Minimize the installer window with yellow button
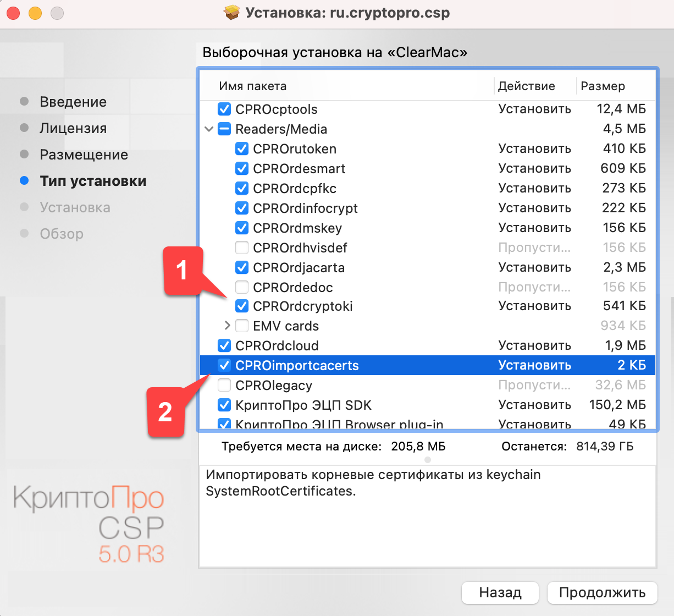The width and height of the screenshot is (674, 616). [35, 13]
